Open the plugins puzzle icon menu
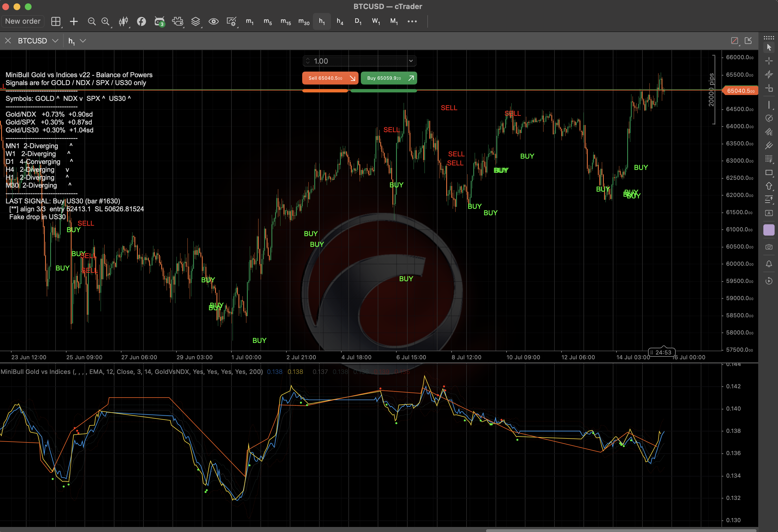Image resolution: width=778 pixels, height=532 pixels. [x=177, y=21]
